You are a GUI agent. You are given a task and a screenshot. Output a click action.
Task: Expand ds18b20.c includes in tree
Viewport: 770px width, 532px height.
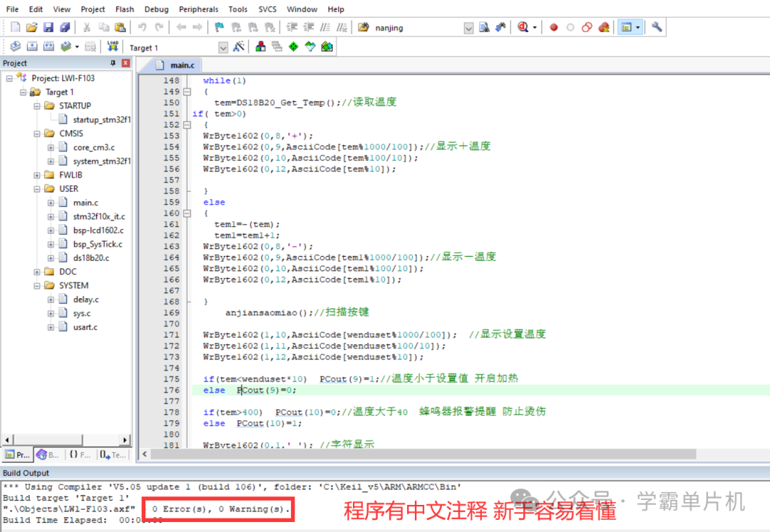pos(51,258)
